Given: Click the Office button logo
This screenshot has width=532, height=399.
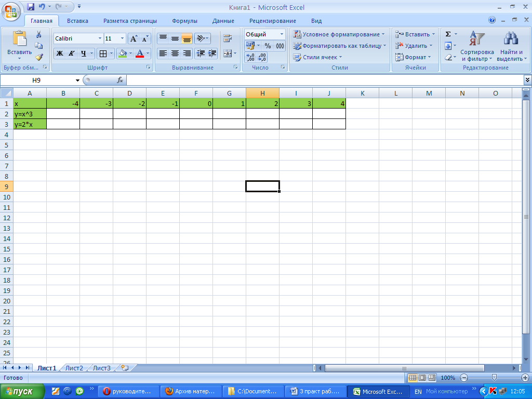Looking at the screenshot, I should point(11,11).
